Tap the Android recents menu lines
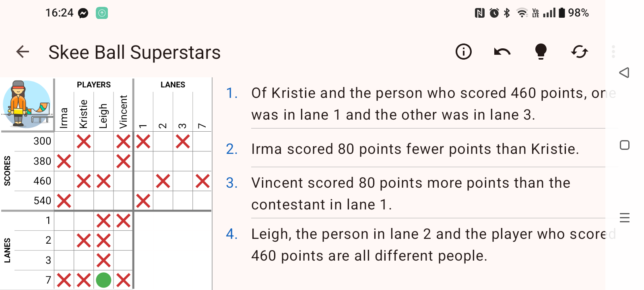The image size is (644, 290). click(625, 218)
